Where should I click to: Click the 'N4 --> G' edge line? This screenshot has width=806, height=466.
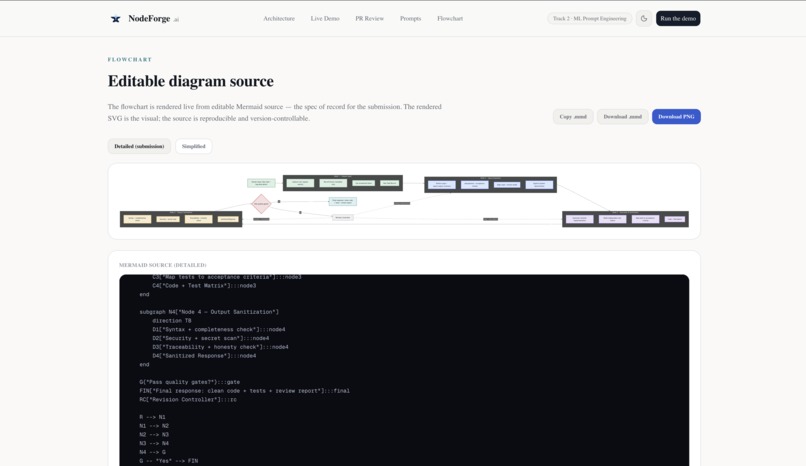(152, 452)
